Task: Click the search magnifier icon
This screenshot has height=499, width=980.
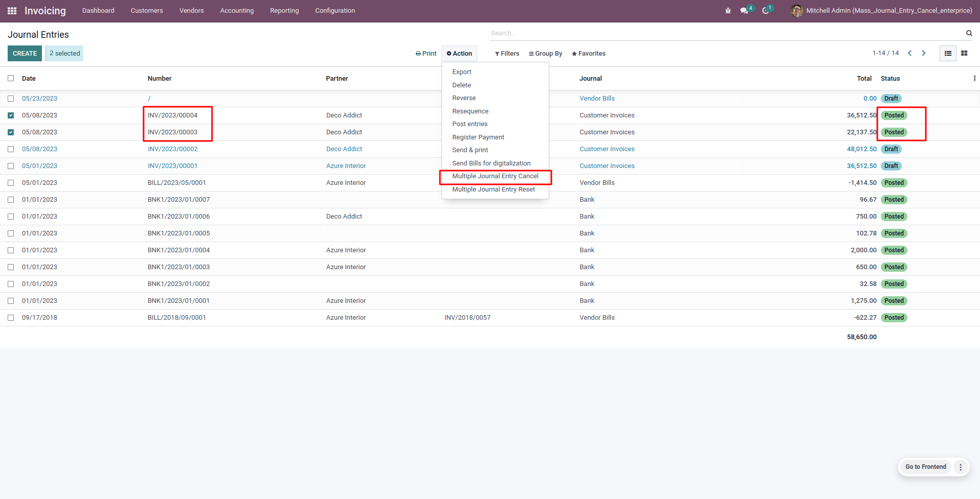Action: point(969,33)
